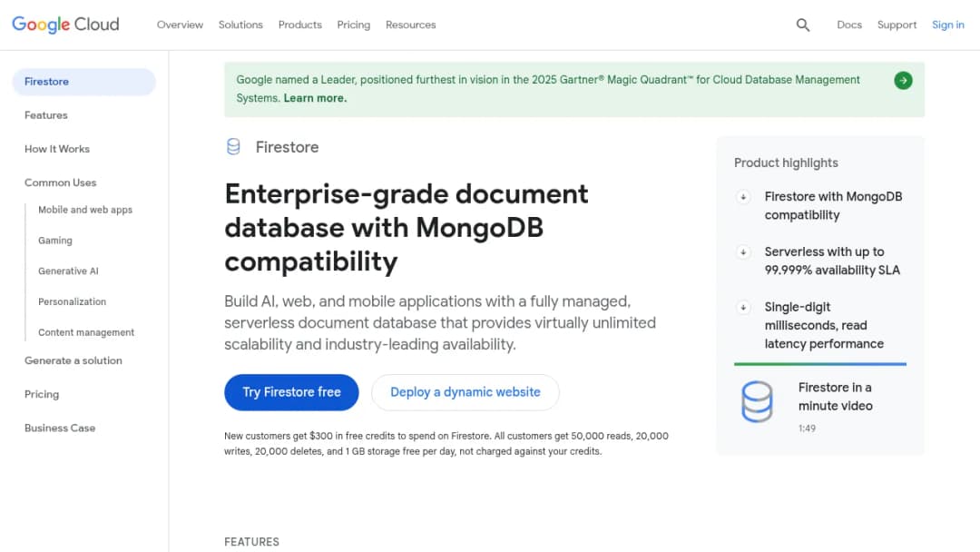The height and width of the screenshot is (552, 980).
Task: Select Firestore in the sidebar
Action: coord(83,82)
